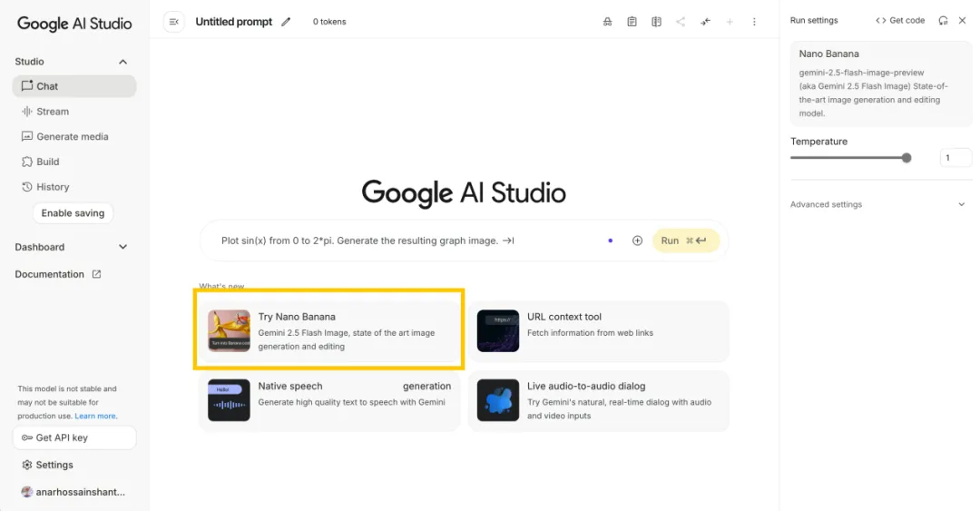This screenshot has height=511, width=980.
Task: Open the Nano Banana model selector card
Action: 881,84
